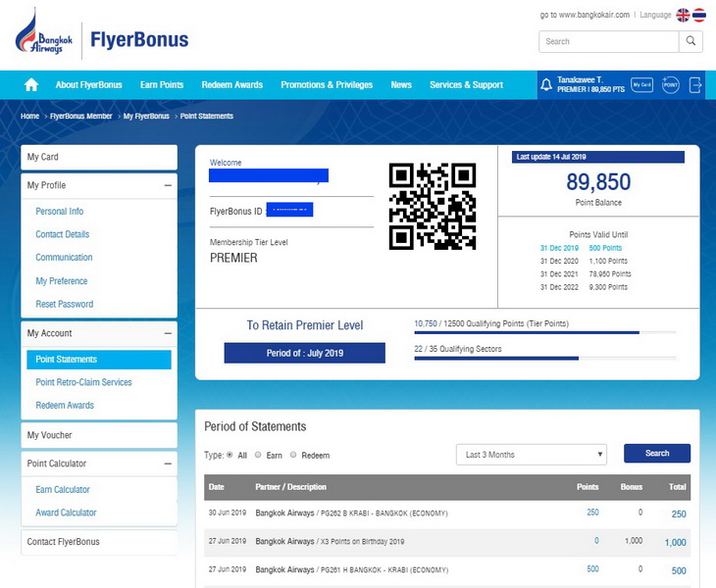The image size is (716, 588).
Task: Click into the top Search field
Action: (x=608, y=41)
